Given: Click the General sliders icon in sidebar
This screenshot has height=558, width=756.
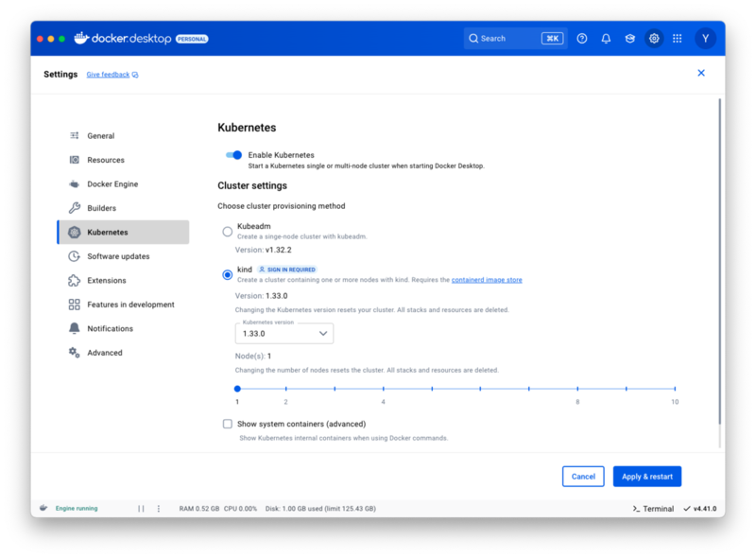Looking at the screenshot, I should point(75,135).
